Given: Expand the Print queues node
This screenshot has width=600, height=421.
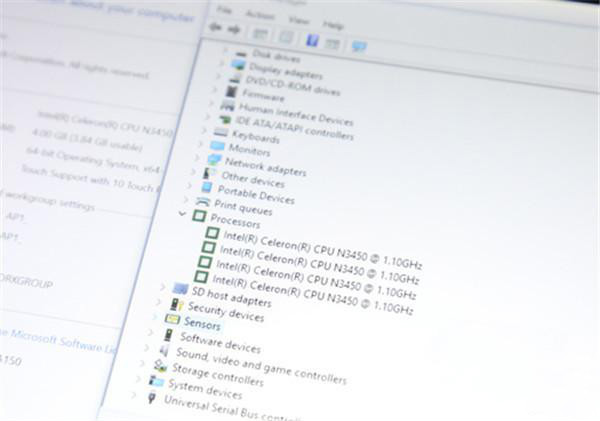Looking at the screenshot, I should 186,199.
